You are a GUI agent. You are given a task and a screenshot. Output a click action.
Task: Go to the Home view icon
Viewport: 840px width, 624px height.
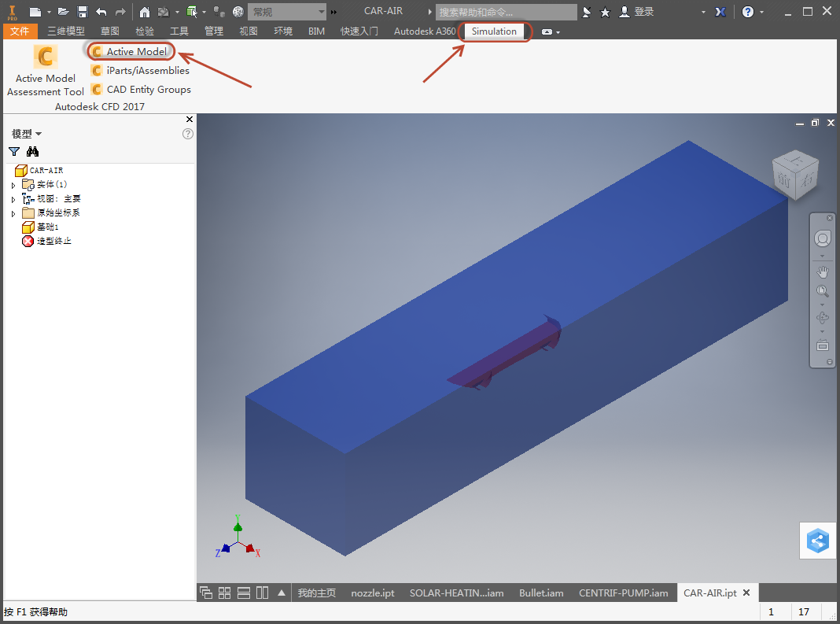click(145, 12)
